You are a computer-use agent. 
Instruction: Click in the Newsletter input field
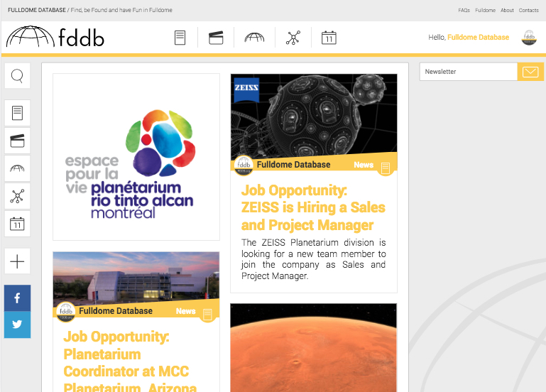point(469,72)
